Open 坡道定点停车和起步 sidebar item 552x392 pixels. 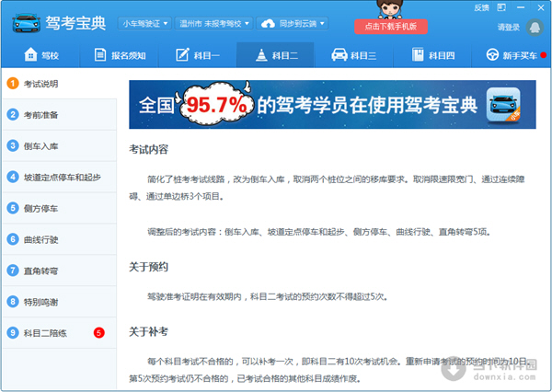(60, 177)
